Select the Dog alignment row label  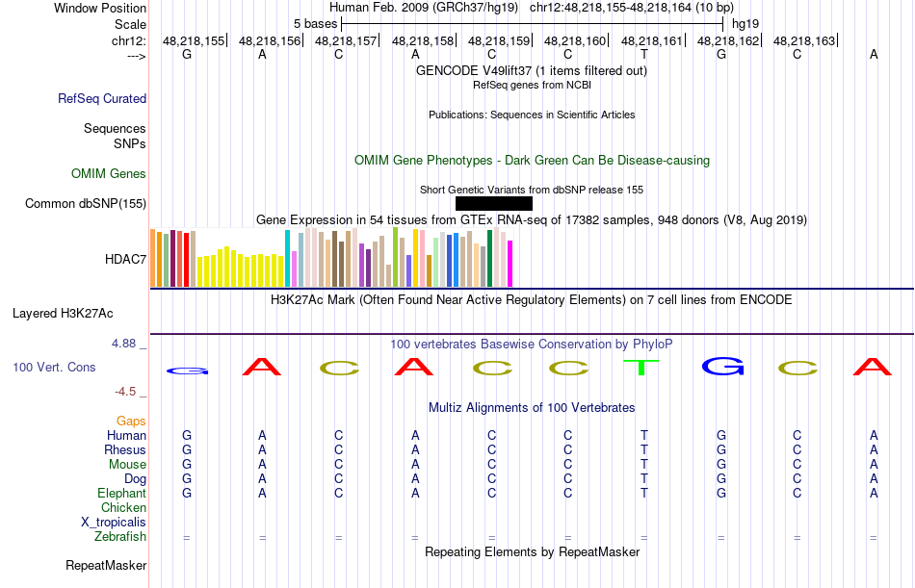tap(136, 479)
